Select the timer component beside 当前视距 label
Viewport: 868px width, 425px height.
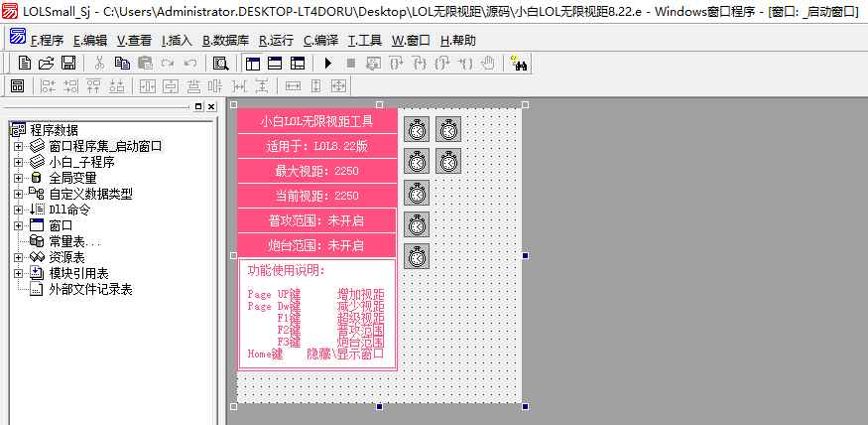point(417,193)
